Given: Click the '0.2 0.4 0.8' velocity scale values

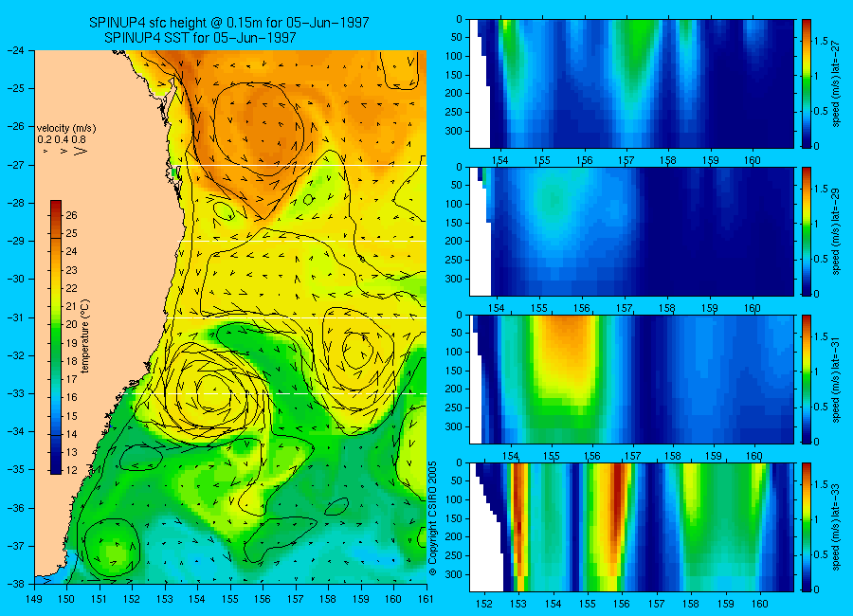Looking at the screenshot, I should tap(62, 139).
